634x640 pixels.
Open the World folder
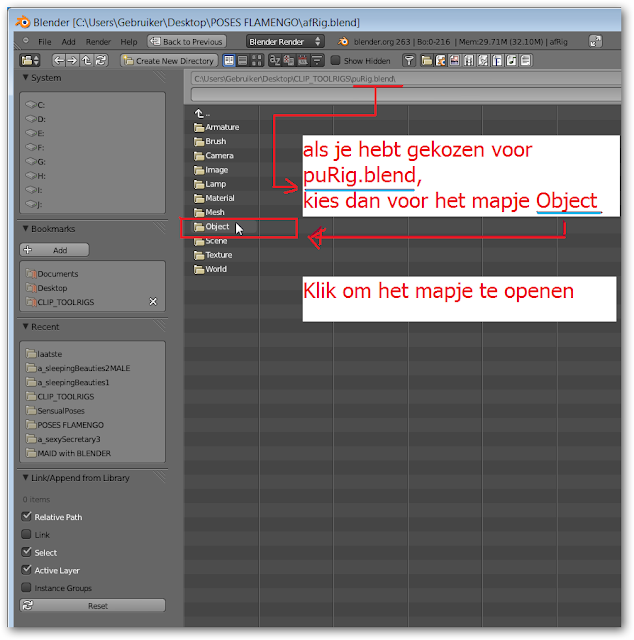click(210, 269)
